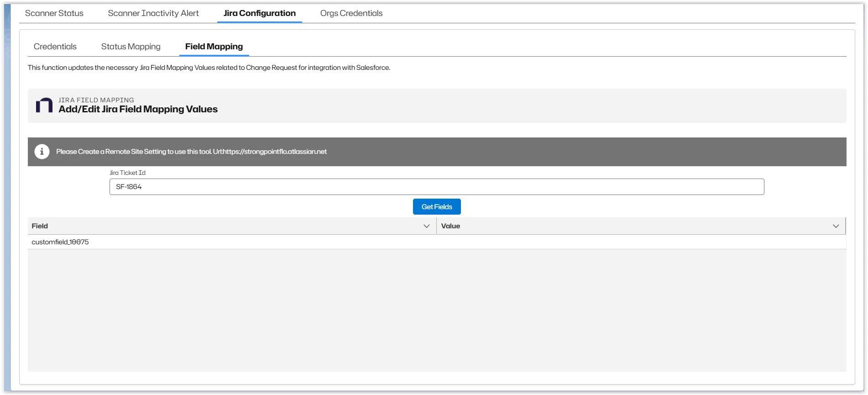The height and width of the screenshot is (395, 868).
Task: Click the Field column header label
Action: coord(40,226)
